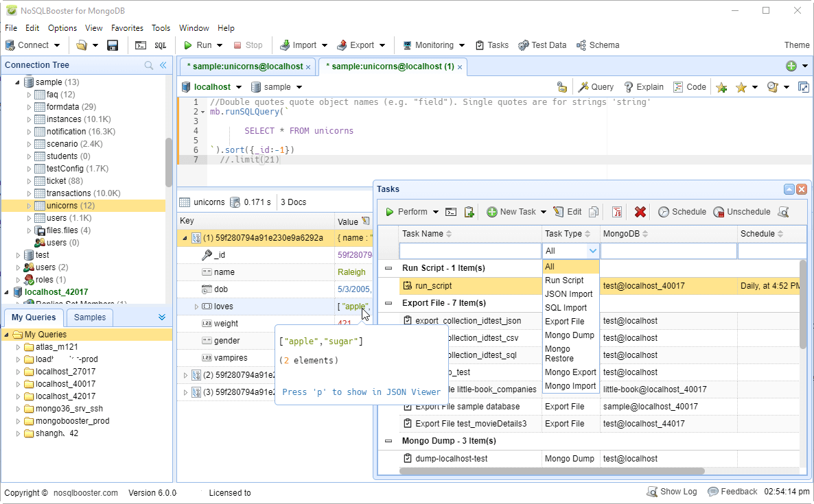Click the Task Name filter input field

click(x=470, y=251)
